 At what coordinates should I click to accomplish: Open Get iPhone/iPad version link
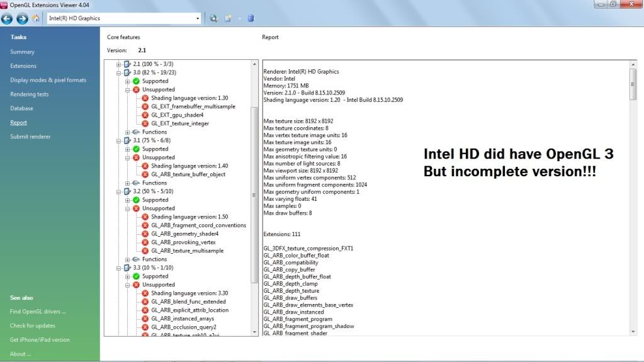pyautogui.click(x=40, y=340)
